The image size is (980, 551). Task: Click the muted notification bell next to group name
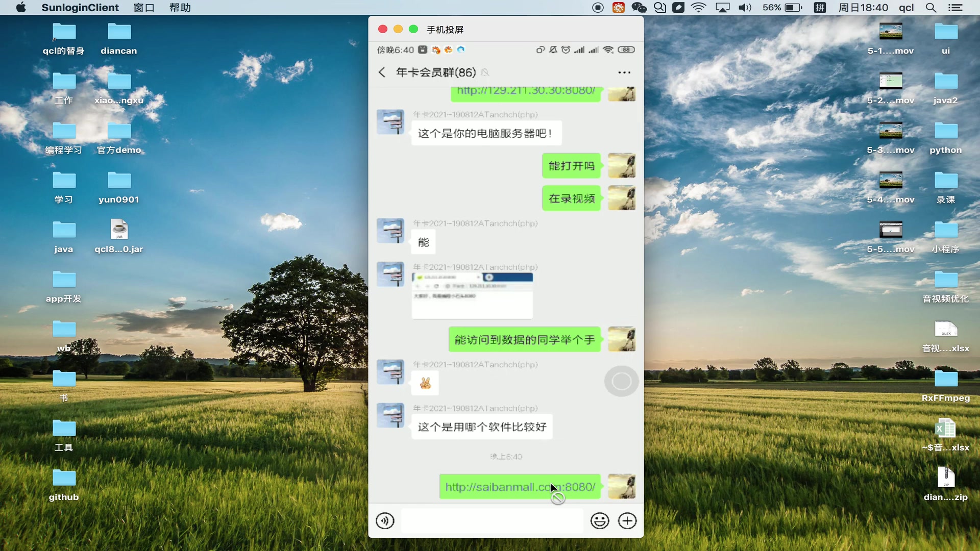(485, 72)
